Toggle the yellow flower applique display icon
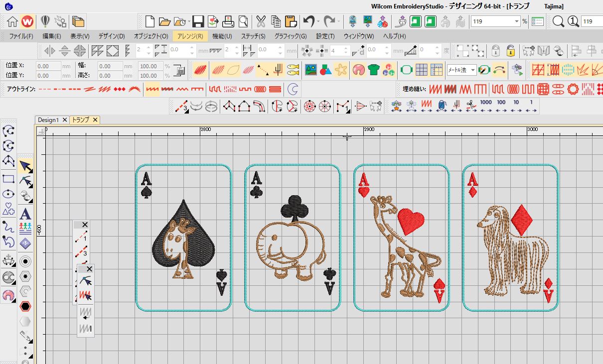 click(341, 70)
